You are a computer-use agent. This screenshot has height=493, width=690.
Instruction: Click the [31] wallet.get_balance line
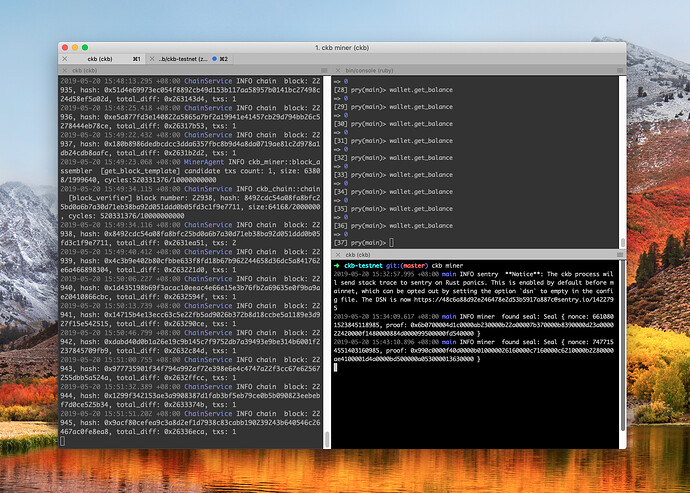pyautogui.click(x=393, y=141)
